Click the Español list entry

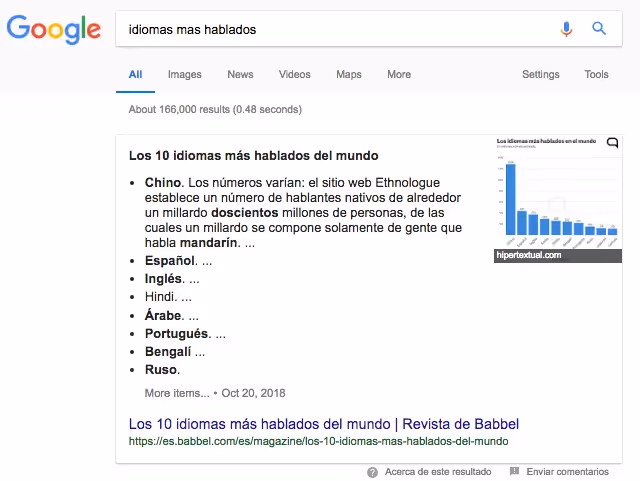pyautogui.click(x=178, y=261)
